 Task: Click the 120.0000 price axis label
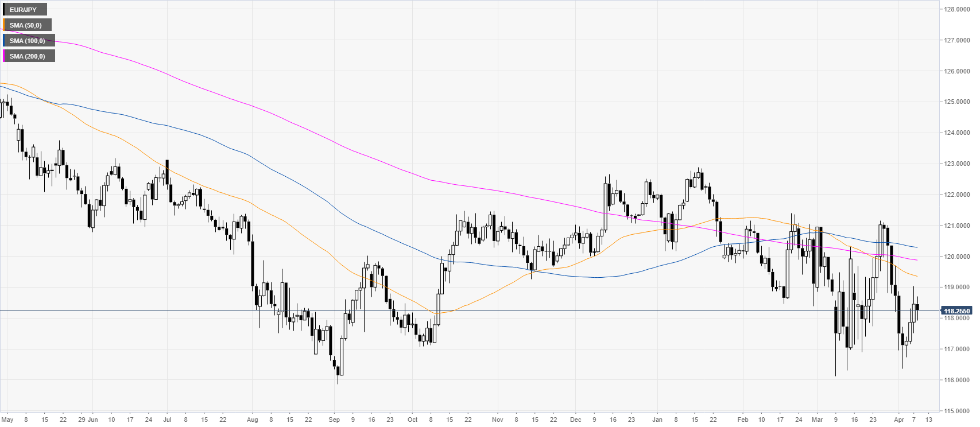coord(957,257)
